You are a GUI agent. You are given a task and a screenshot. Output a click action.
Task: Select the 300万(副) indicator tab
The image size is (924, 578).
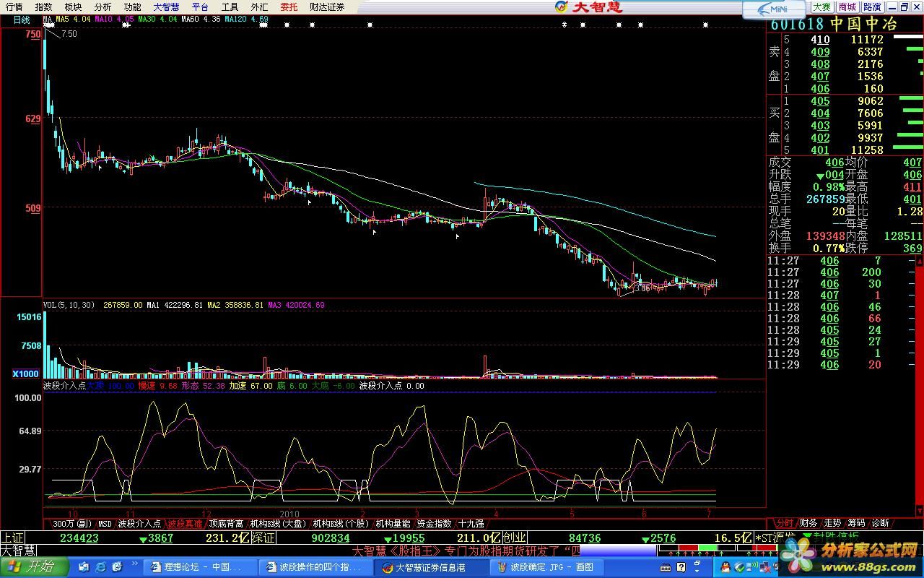tap(72, 523)
